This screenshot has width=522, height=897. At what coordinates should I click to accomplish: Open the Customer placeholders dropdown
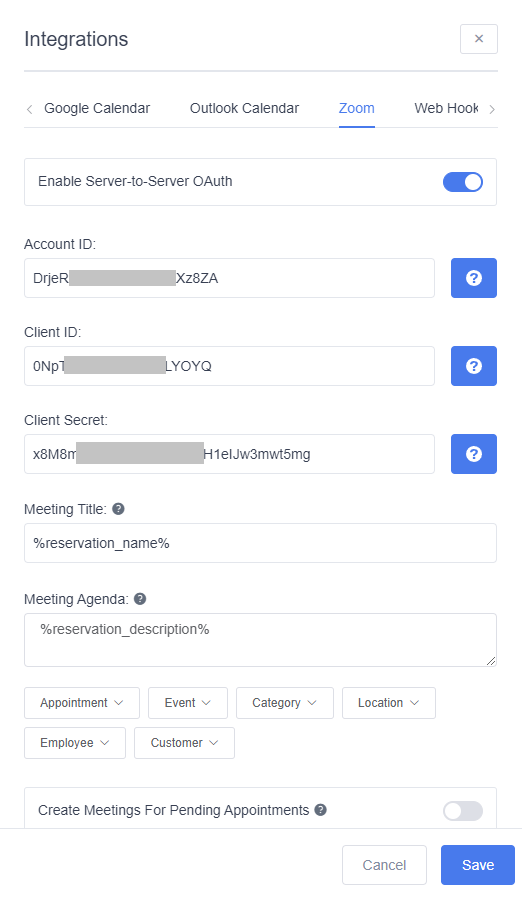[x=184, y=743]
